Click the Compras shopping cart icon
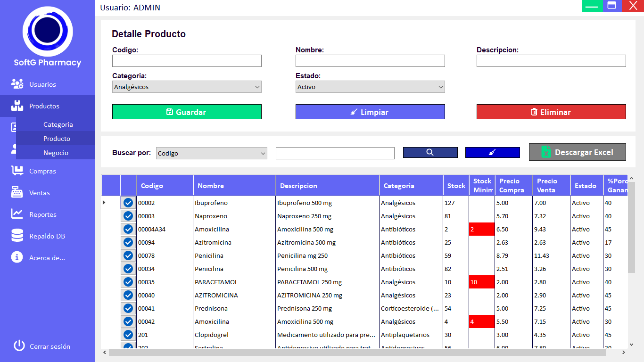 point(17,171)
